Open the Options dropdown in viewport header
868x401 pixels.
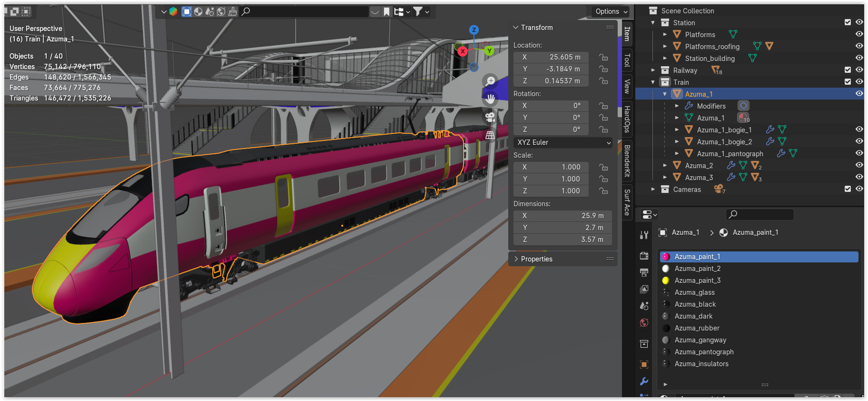point(612,11)
